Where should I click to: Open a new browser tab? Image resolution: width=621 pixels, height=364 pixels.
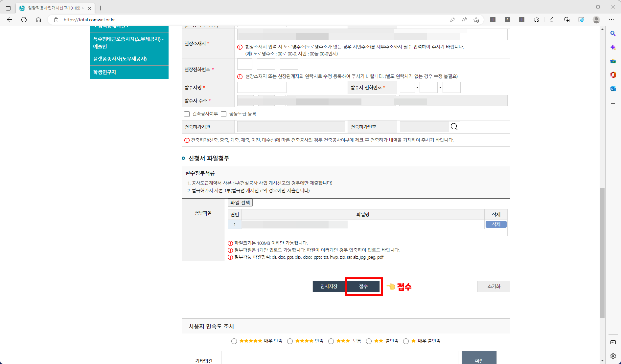(x=101, y=8)
